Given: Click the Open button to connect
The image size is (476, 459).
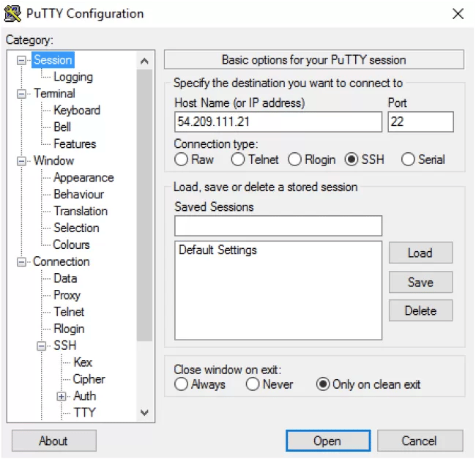Looking at the screenshot, I should pyautogui.click(x=328, y=441).
